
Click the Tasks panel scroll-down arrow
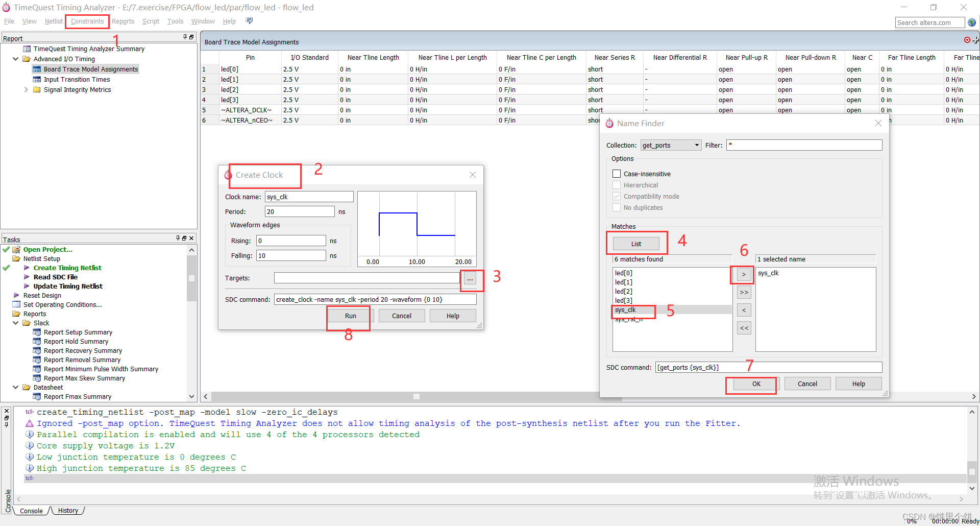[192, 396]
